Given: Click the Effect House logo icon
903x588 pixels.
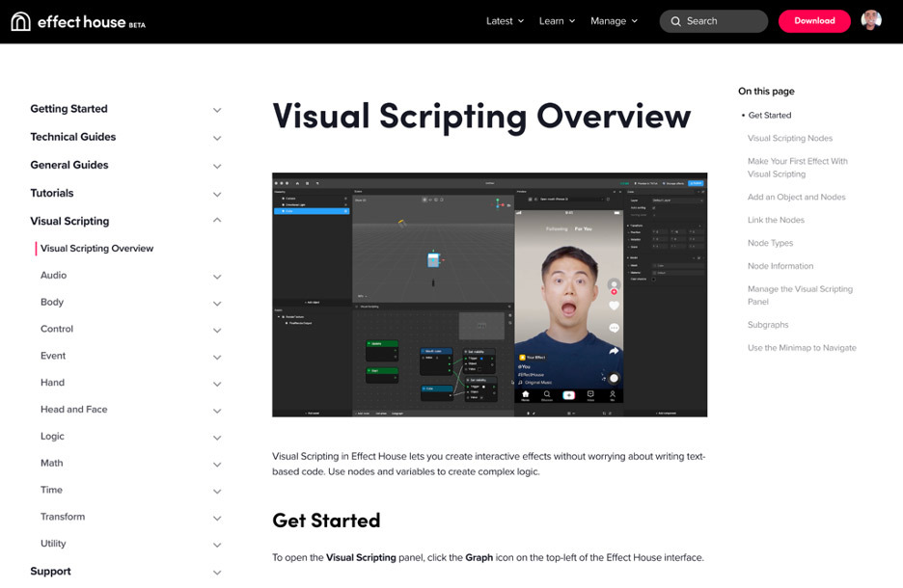Looking at the screenshot, I should [20, 21].
